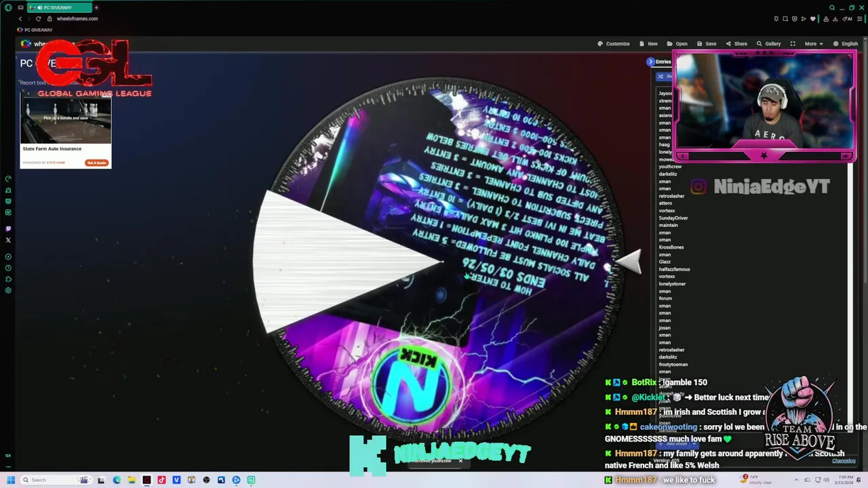
Task: Open the wheel Gallery
Action: pyautogui.click(x=769, y=43)
